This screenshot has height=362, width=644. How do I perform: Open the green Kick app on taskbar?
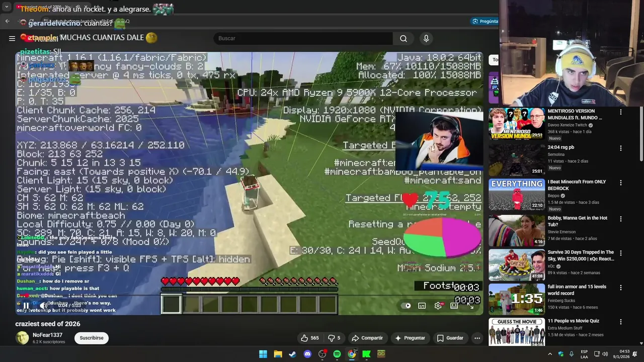click(x=366, y=354)
